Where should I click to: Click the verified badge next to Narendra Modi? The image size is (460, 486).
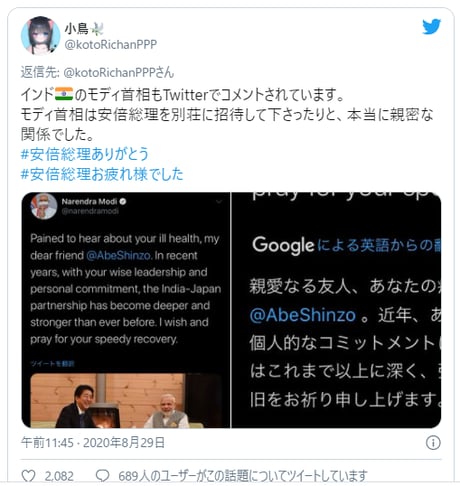click(x=123, y=201)
